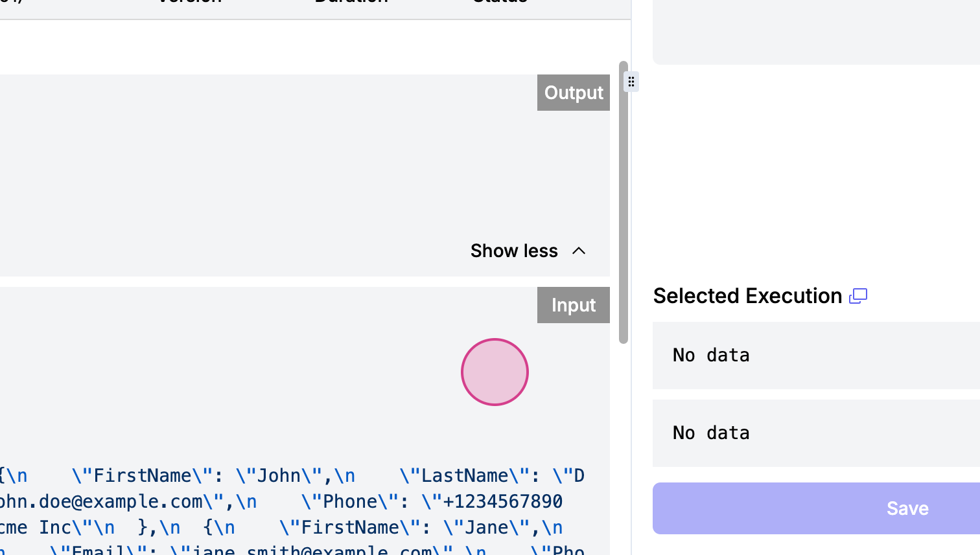The image size is (980, 555).
Task: Click the chevron-up icon next to Show less
Action: click(x=579, y=251)
